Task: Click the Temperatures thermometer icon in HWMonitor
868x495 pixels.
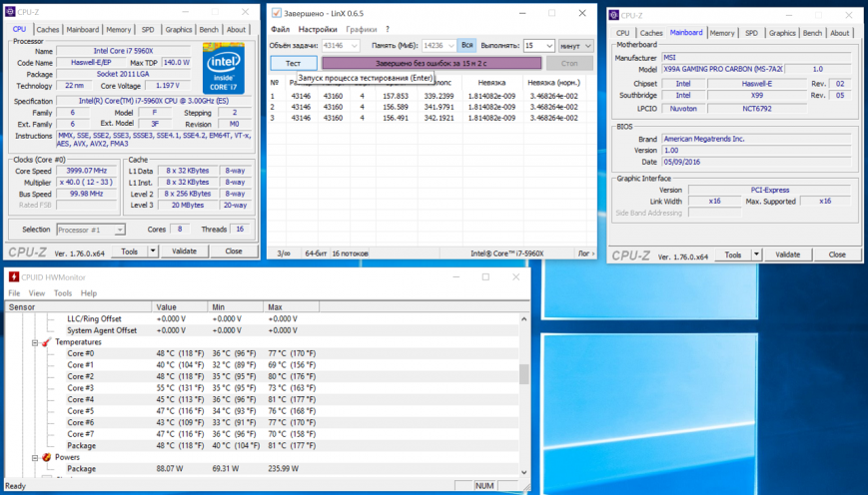Action: pyautogui.click(x=47, y=341)
